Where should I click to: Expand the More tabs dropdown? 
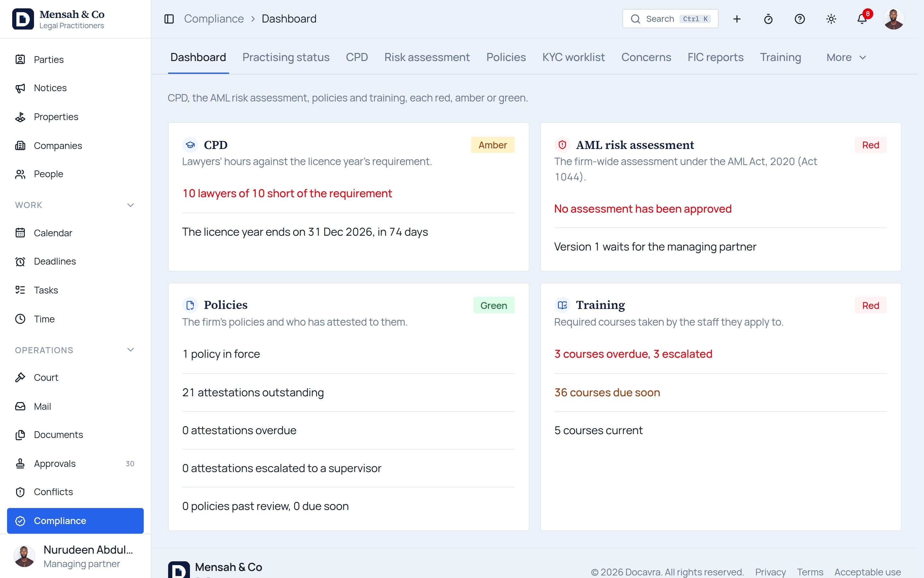point(846,57)
